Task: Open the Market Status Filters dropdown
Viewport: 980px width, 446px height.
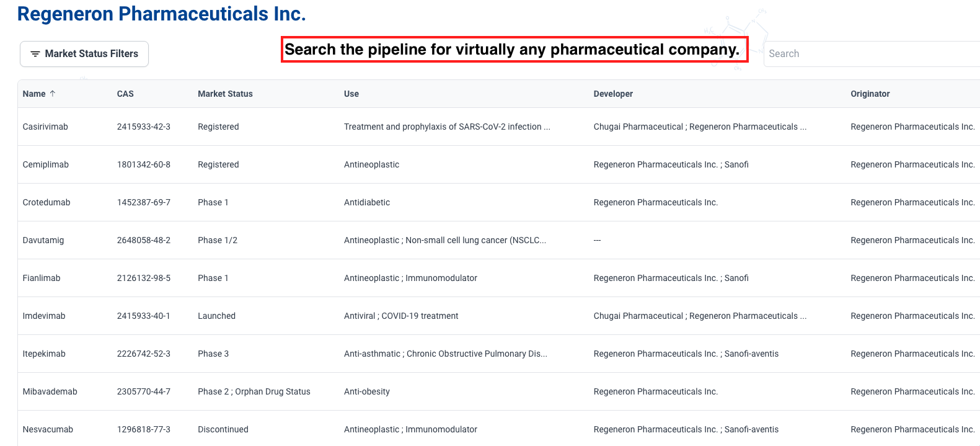Action: [x=84, y=54]
